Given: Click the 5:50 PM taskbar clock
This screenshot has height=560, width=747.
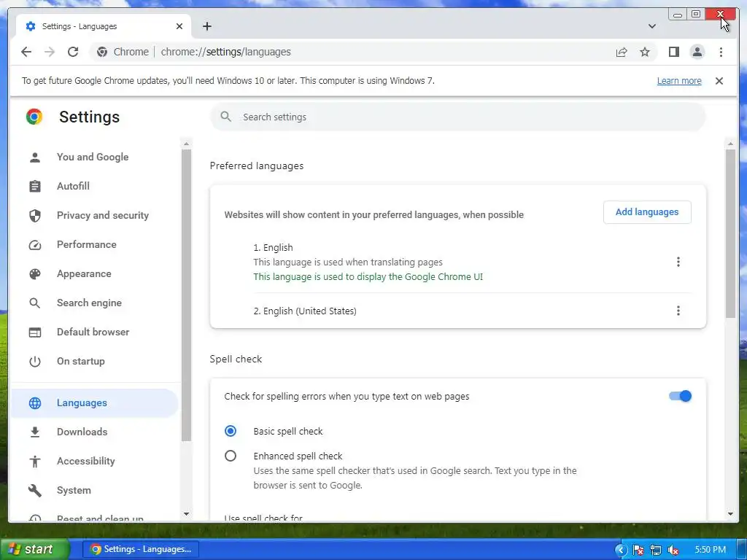Looking at the screenshot, I should (x=711, y=550).
